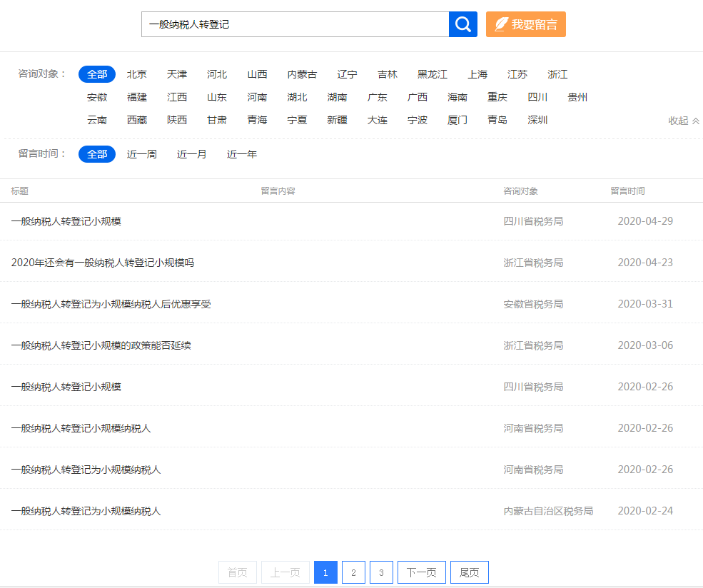703x588 pixels.
Task: Click current page 1 button
Action: pos(325,572)
